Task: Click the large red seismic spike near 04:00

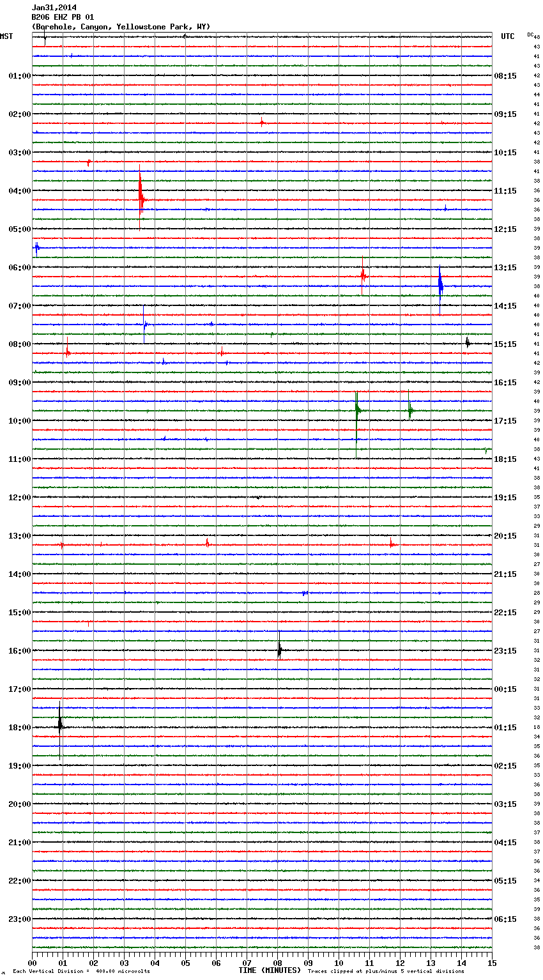Action: click(141, 198)
